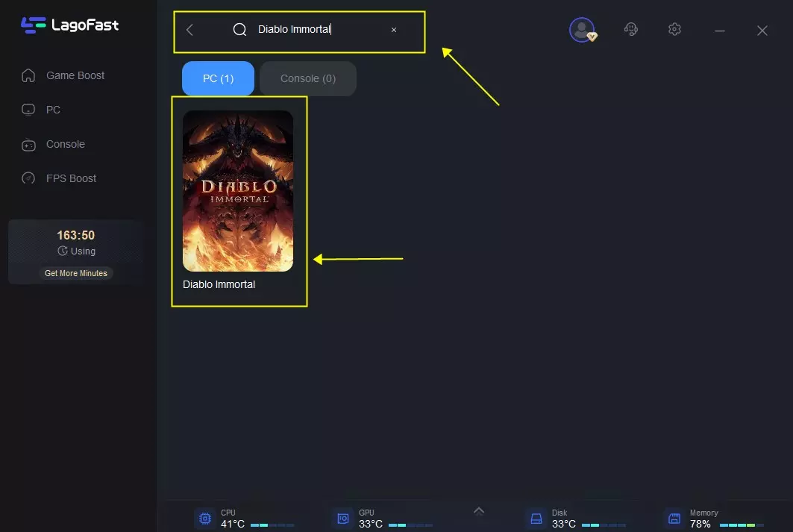Click the Memory usage level bar

[742, 525]
